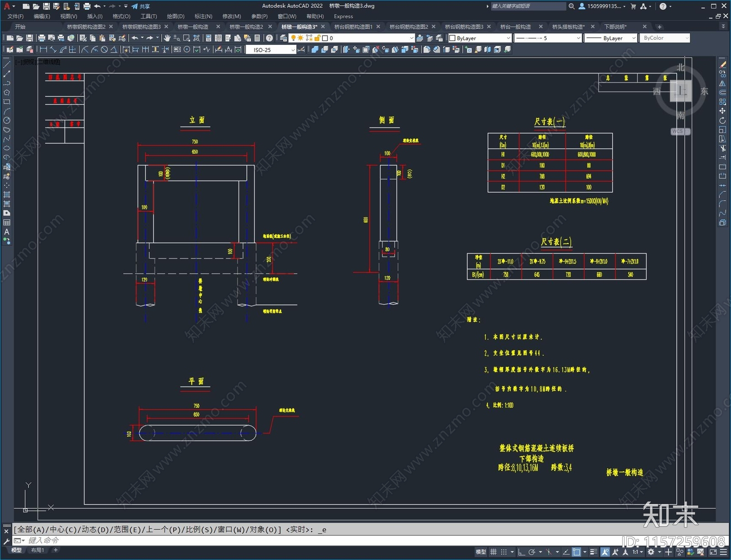Click the ByColor plot style box
The width and height of the screenshot is (731, 560).
point(665,38)
